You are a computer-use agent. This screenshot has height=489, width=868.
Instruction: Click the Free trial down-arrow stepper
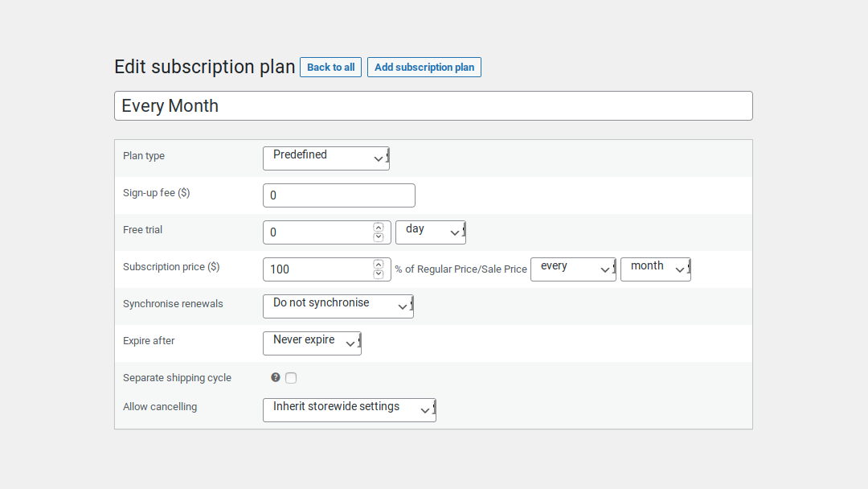coord(378,236)
